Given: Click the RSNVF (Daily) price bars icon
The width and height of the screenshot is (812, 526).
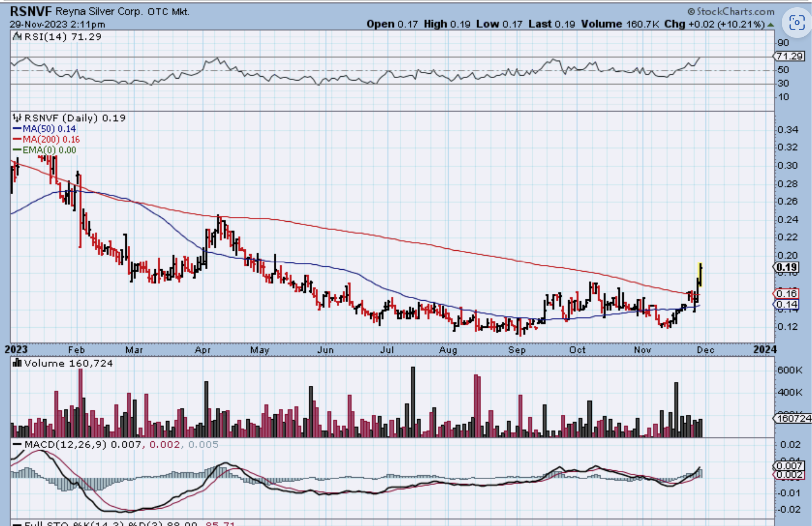Looking at the screenshot, I should tap(17, 118).
